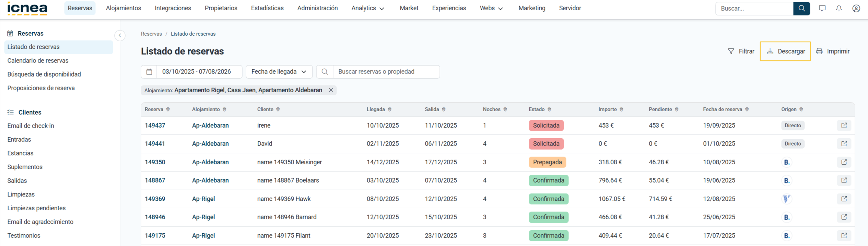Open reservation 149437 in a new window
The height and width of the screenshot is (246, 868).
(x=844, y=126)
